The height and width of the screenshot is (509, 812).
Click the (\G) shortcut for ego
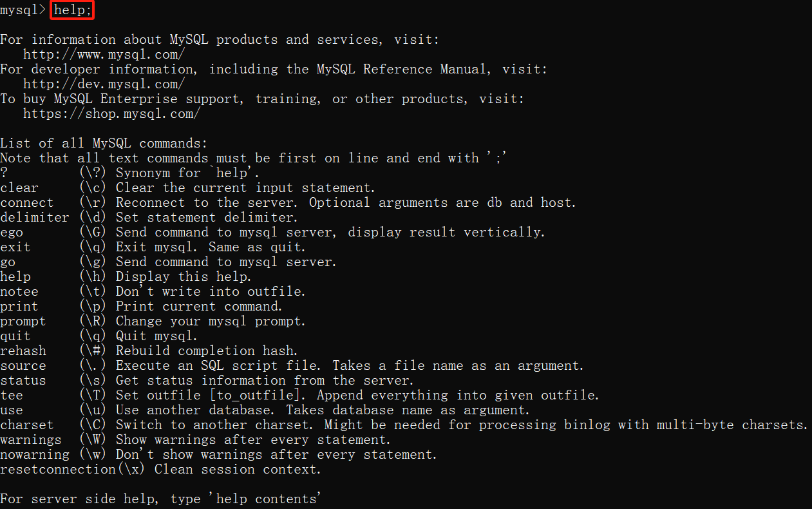tap(94, 233)
